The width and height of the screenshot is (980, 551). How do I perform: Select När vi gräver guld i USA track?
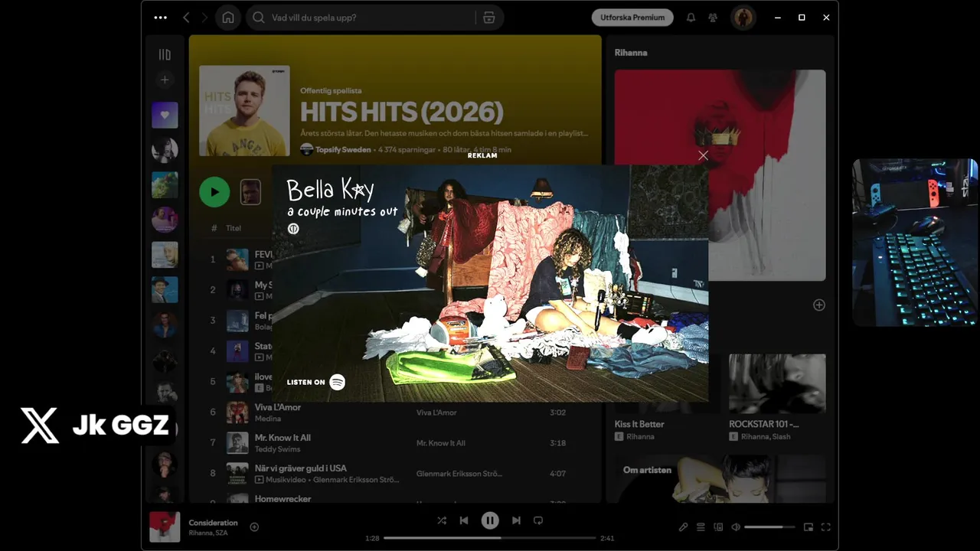pyautogui.click(x=395, y=474)
